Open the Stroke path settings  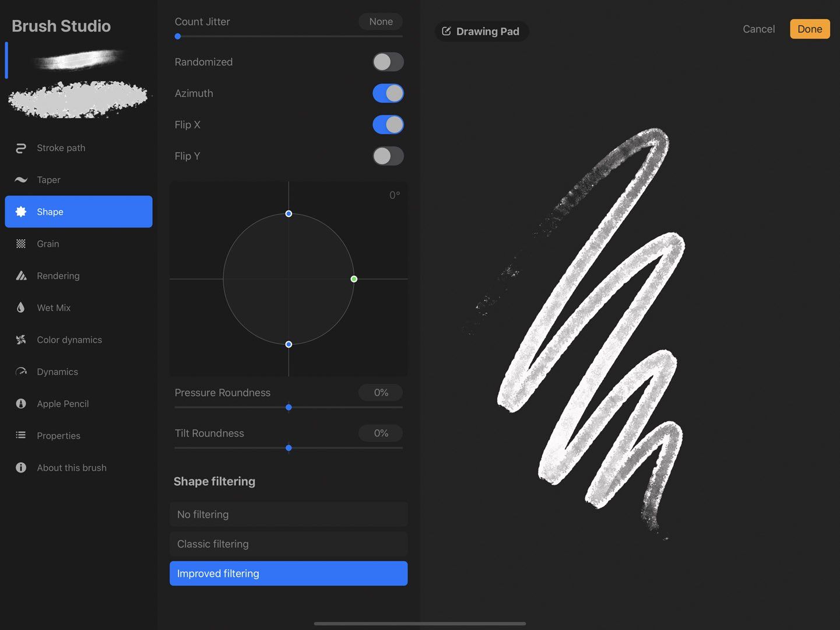pos(60,148)
